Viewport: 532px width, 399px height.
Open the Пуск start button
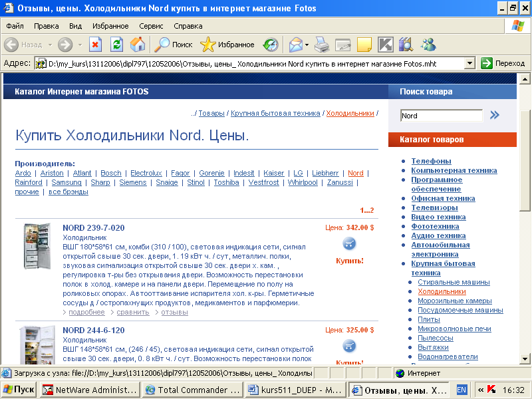tap(19, 390)
